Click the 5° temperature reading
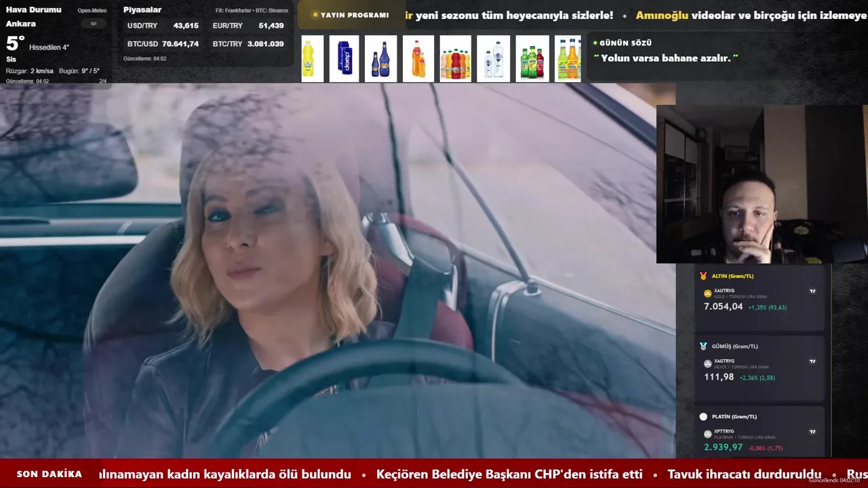The image size is (868, 488). 16,44
